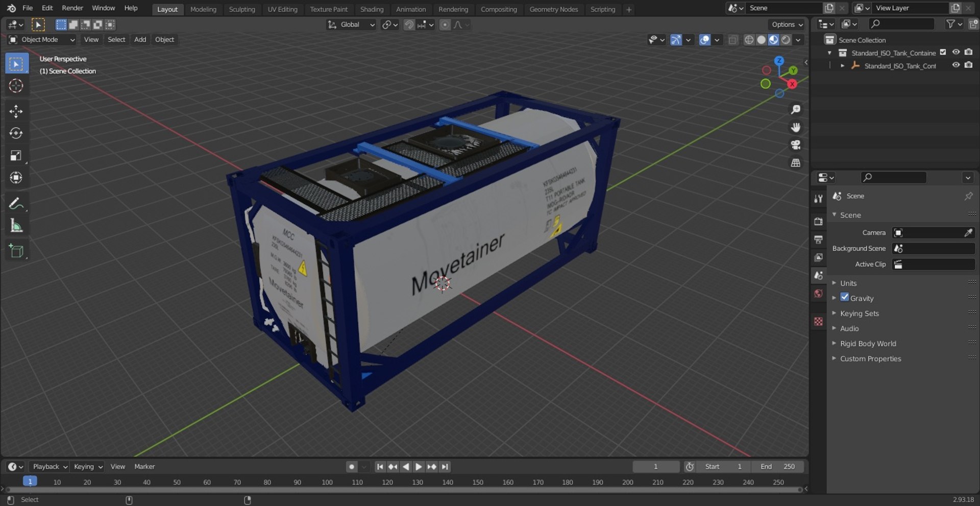The image size is (980, 506).
Task: Activate the Scale tool
Action: click(x=16, y=155)
